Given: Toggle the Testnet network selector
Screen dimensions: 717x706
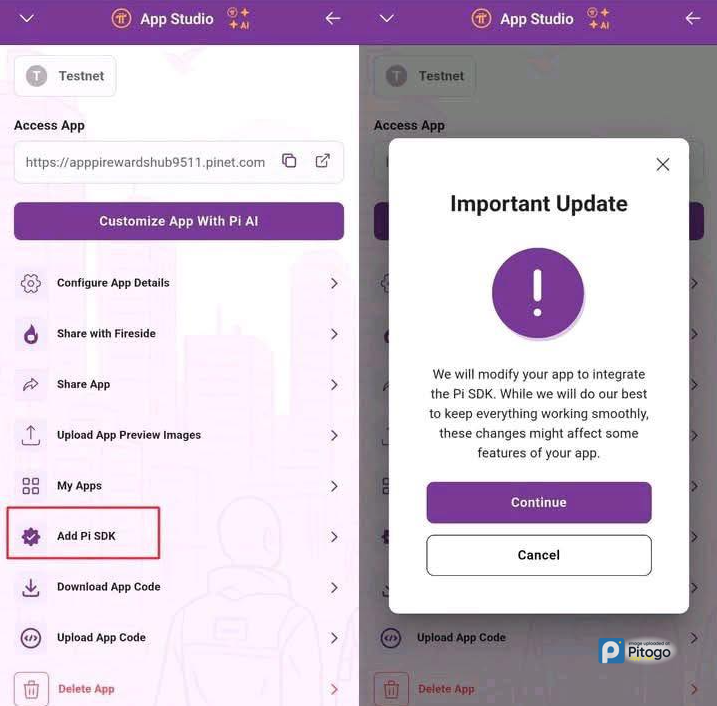Looking at the screenshot, I should pyautogui.click(x=65, y=76).
